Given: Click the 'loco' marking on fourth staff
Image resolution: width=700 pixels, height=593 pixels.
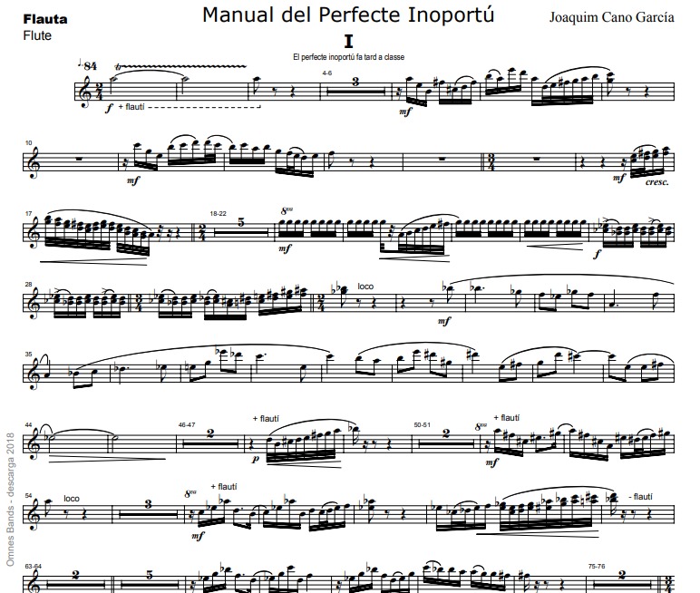Looking at the screenshot, I should click(x=365, y=287).
